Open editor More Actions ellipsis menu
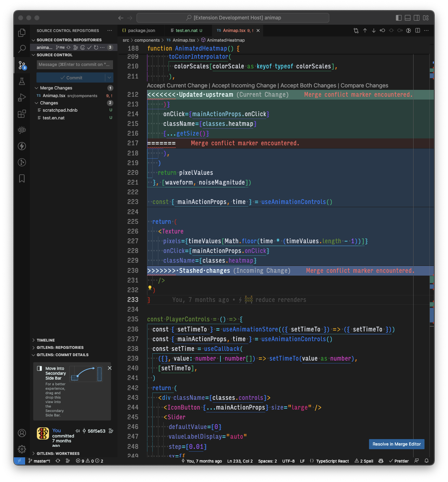448x482 pixels. [x=426, y=30]
